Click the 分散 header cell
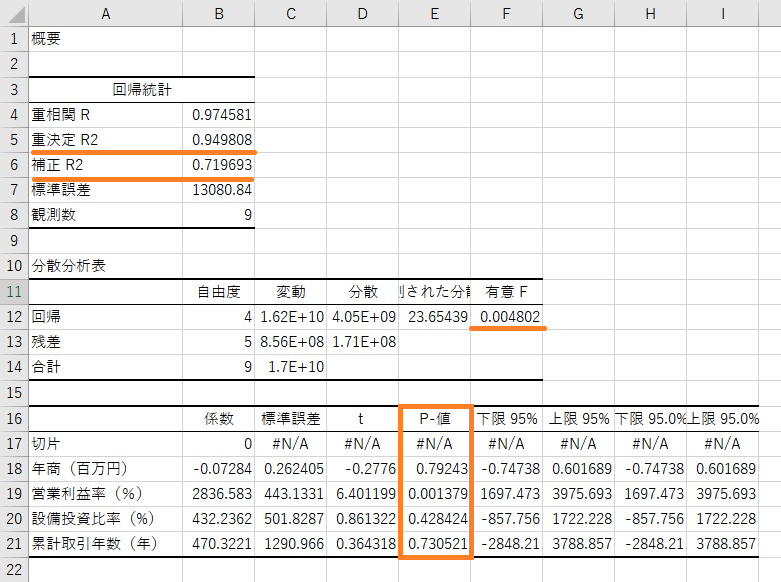Image resolution: width=781 pixels, height=582 pixels. pyautogui.click(x=363, y=291)
